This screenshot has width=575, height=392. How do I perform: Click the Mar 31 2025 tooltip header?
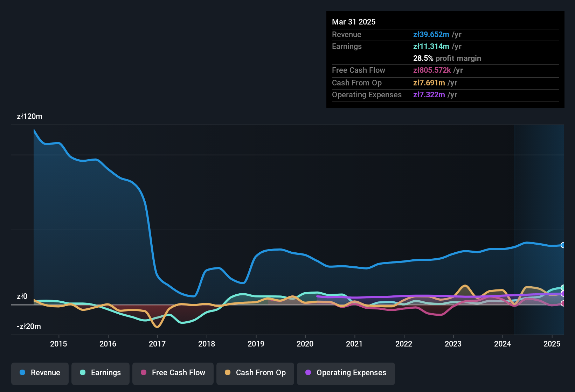354,22
